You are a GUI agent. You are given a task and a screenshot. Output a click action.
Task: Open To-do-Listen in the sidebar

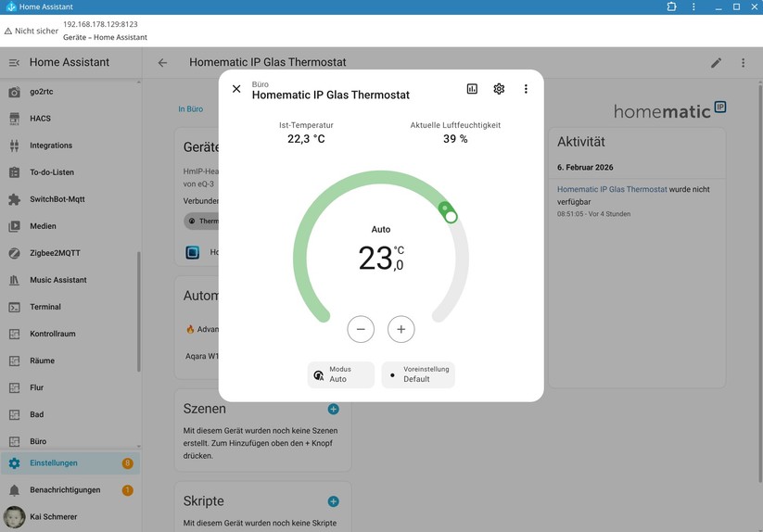[70, 172]
